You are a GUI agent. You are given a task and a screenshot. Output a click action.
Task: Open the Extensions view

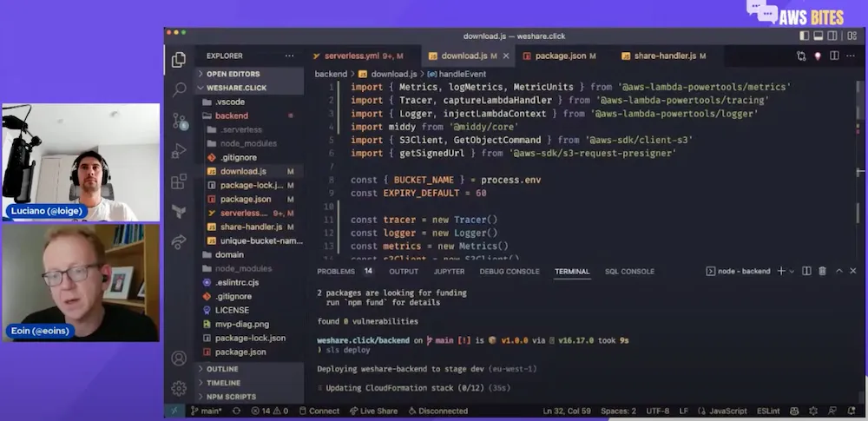click(179, 181)
